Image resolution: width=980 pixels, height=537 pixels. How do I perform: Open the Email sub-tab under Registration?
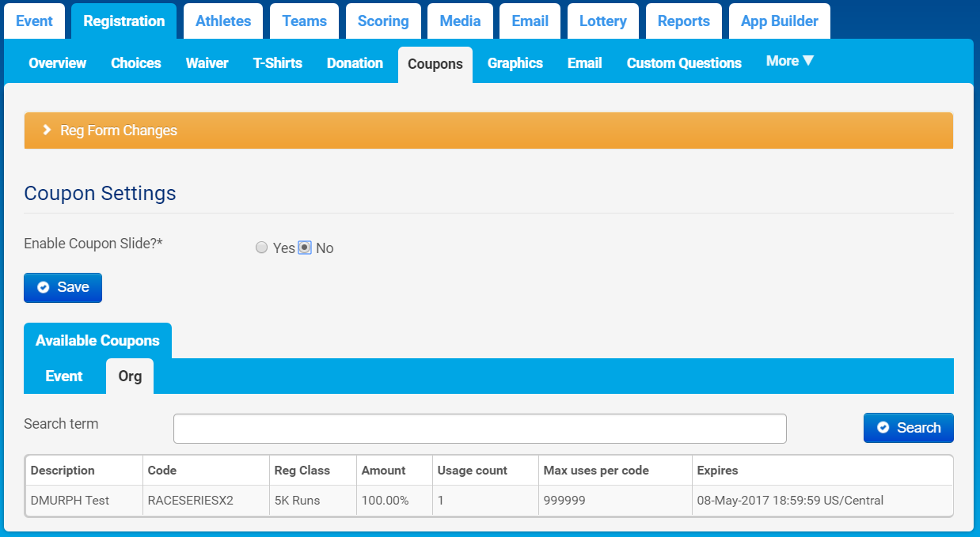point(585,63)
